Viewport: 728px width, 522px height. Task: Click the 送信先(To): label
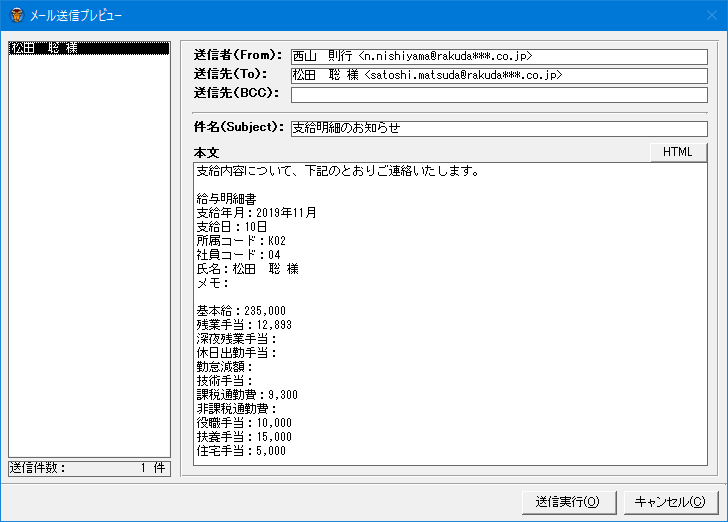(x=231, y=74)
